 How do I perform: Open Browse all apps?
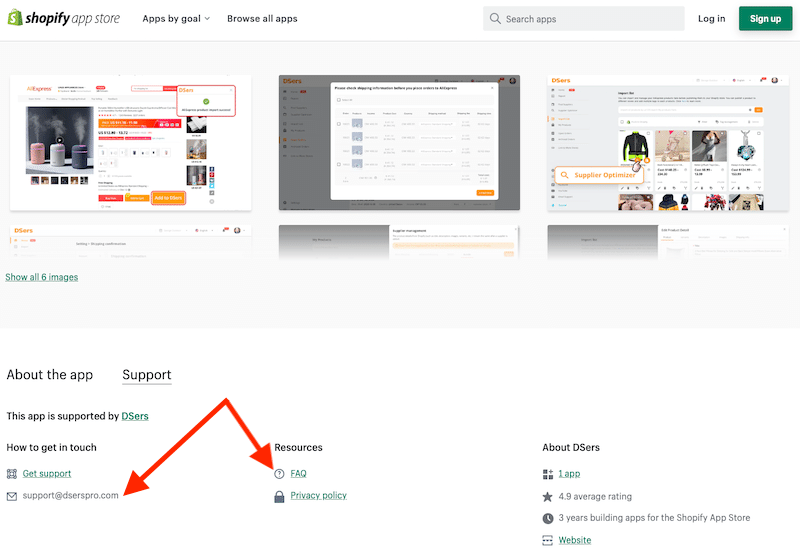(262, 18)
